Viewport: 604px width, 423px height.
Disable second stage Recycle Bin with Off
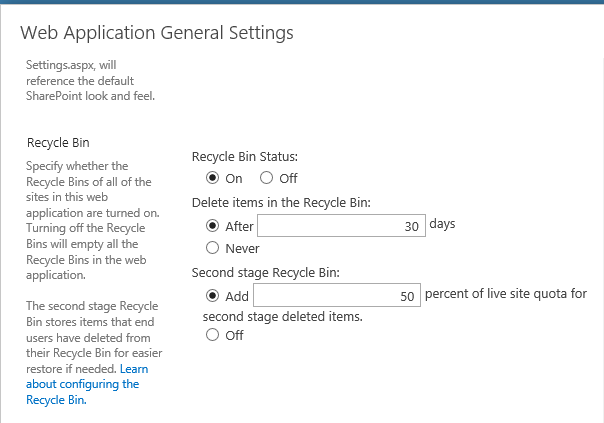(x=212, y=336)
